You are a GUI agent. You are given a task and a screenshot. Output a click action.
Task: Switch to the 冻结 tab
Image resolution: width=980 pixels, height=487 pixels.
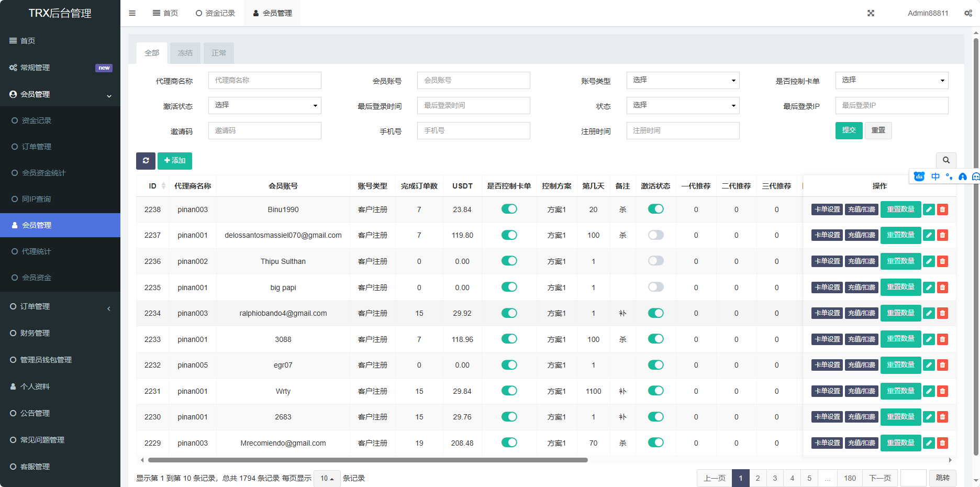(185, 53)
